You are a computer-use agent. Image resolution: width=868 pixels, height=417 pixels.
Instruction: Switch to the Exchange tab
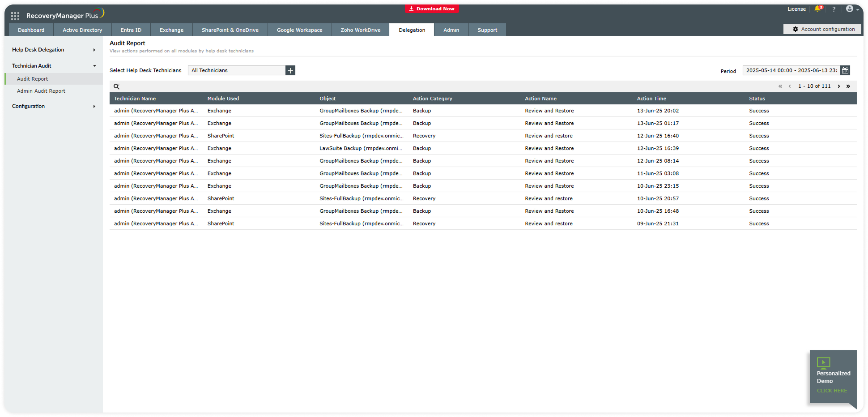[171, 30]
